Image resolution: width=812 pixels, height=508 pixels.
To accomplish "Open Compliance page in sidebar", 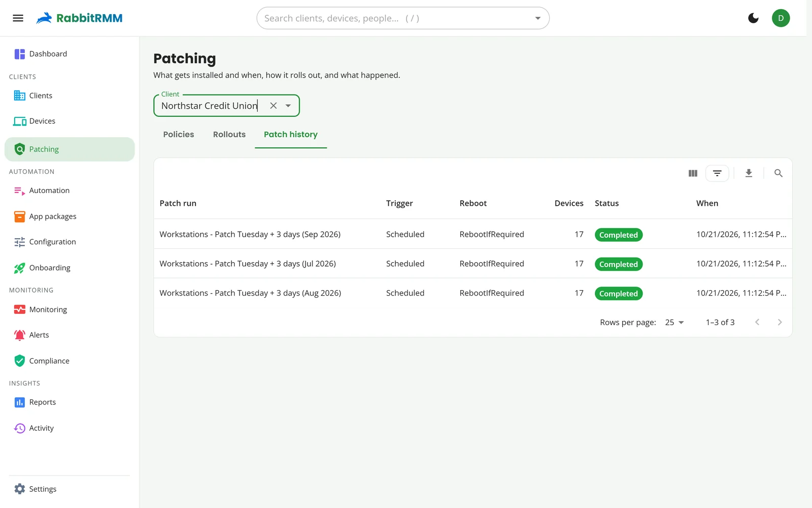I will click(70, 361).
